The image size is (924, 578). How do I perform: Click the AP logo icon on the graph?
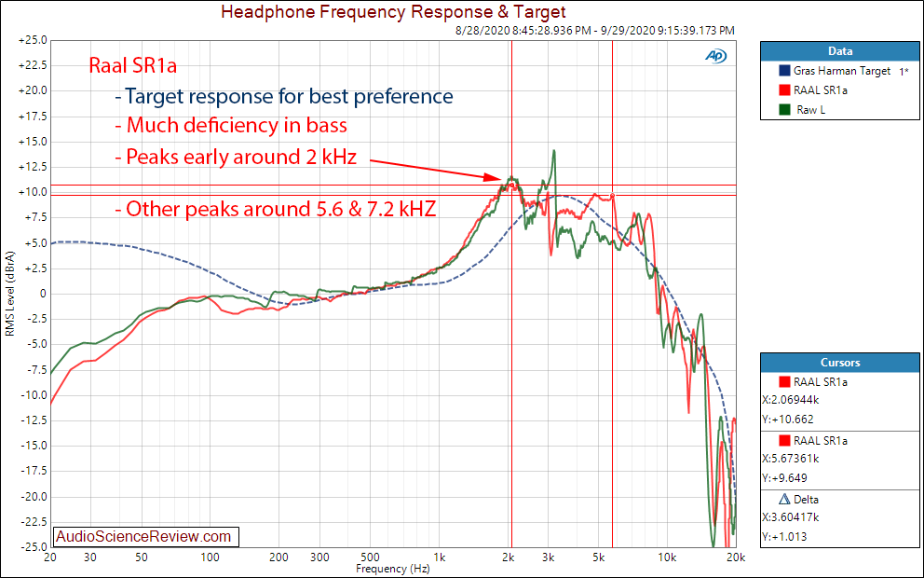point(716,56)
